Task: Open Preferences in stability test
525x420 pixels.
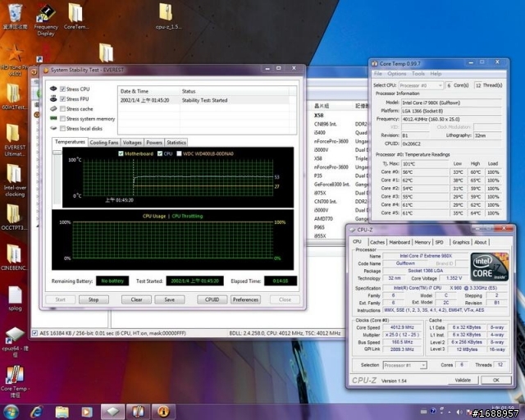Action: (245, 299)
